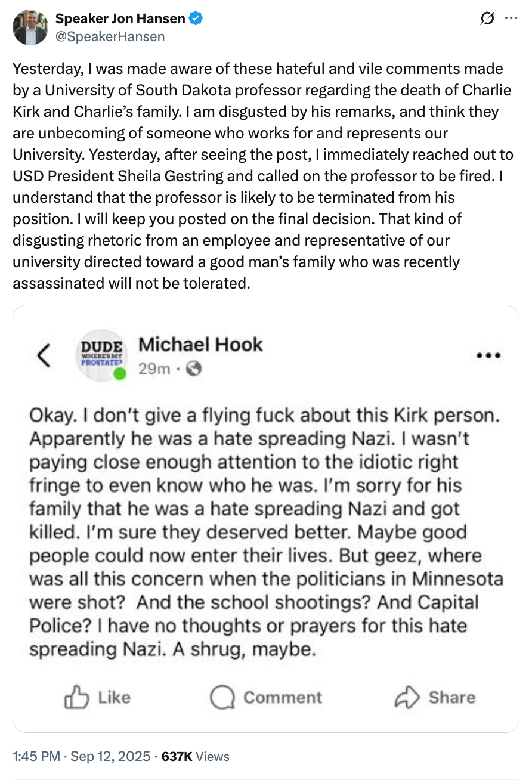Click the thumbs-up Like icon

click(77, 697)
